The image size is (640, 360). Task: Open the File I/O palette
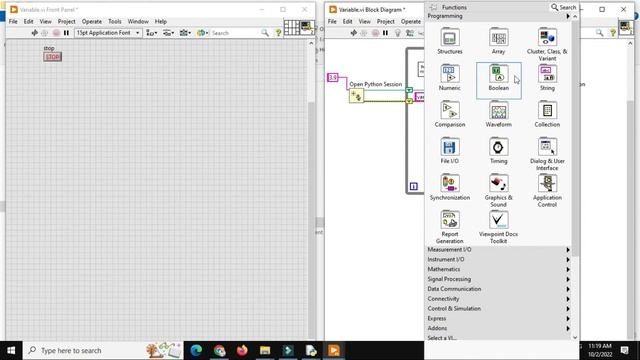(450, 151)
